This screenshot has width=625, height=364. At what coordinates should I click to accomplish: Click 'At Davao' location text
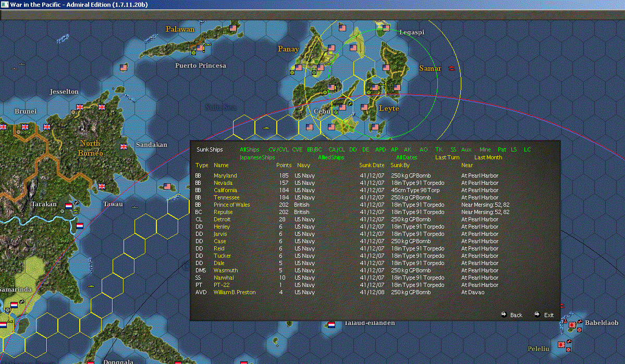pos(473,292)
